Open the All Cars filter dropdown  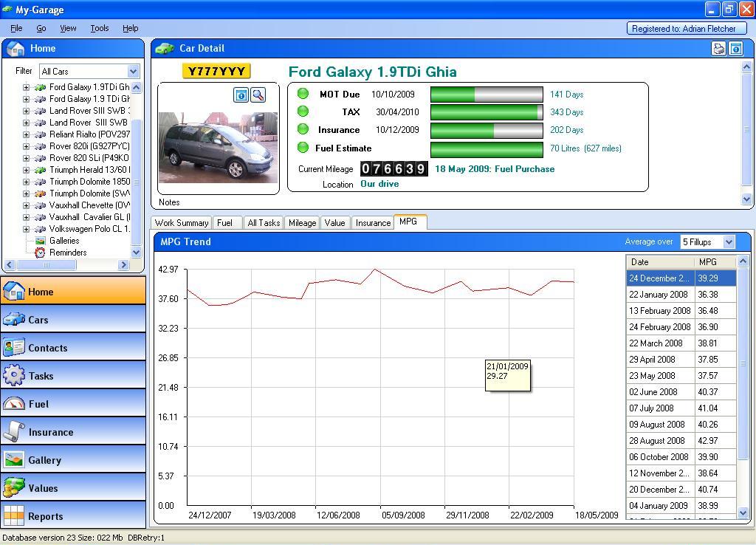coord(133,72)
